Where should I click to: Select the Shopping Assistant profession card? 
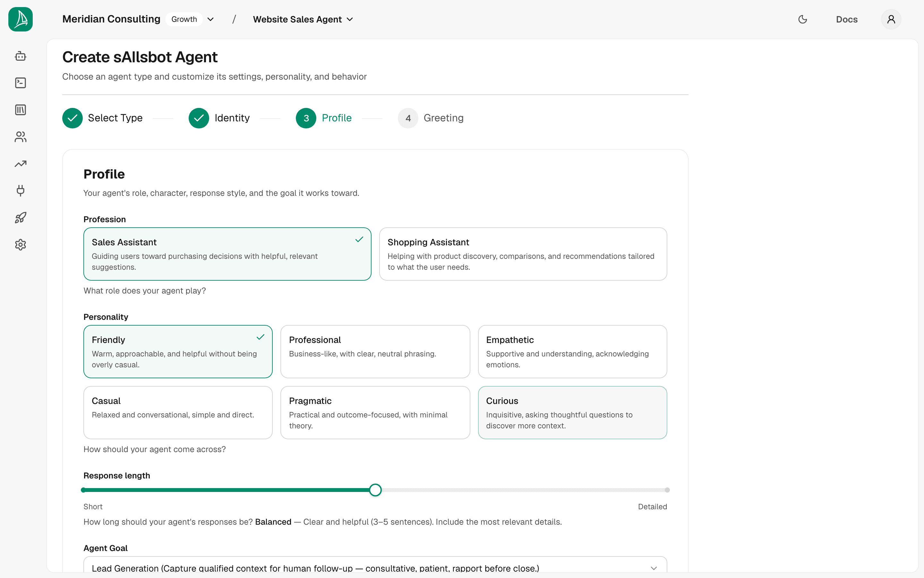coord(523,254)
